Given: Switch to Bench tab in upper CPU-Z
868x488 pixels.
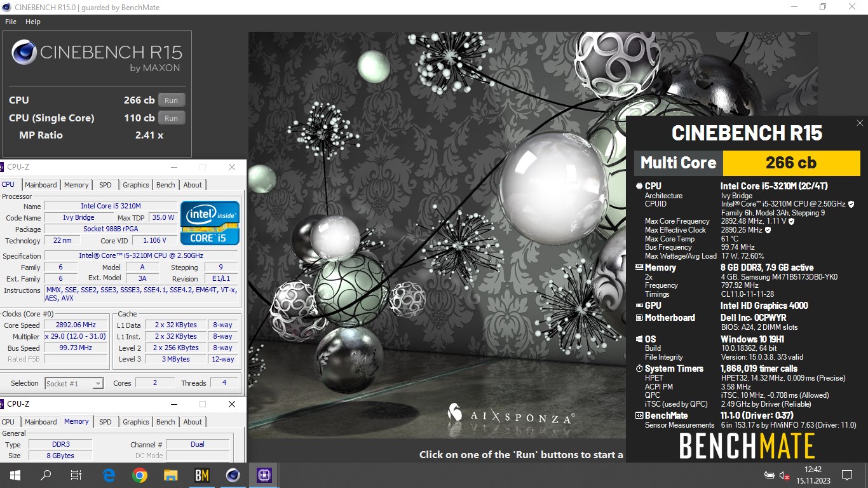Looking at the screenshot, I should pyautogui.click(x=166, y=185).
